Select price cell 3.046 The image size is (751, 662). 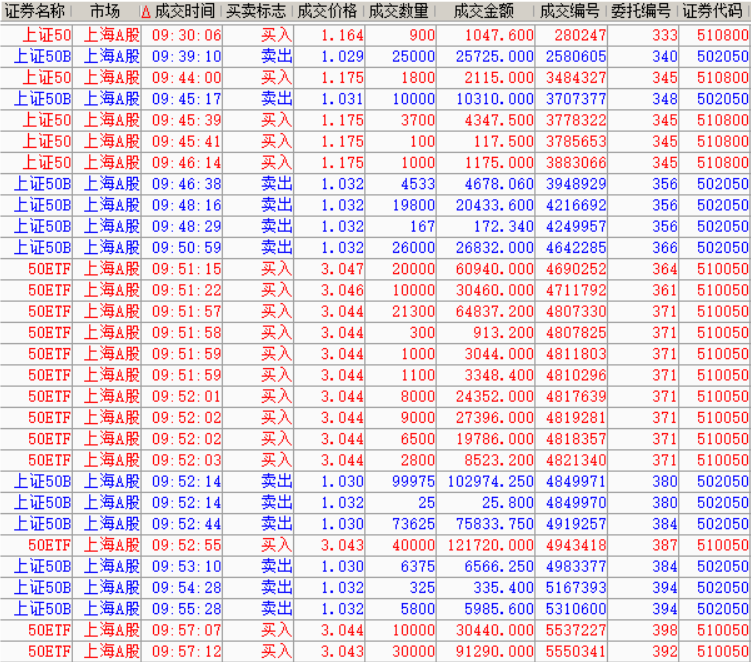point(342,290)
